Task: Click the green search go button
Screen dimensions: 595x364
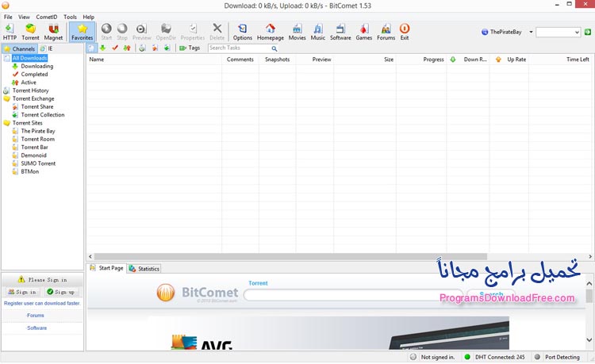Action: [x=588, y=32]
